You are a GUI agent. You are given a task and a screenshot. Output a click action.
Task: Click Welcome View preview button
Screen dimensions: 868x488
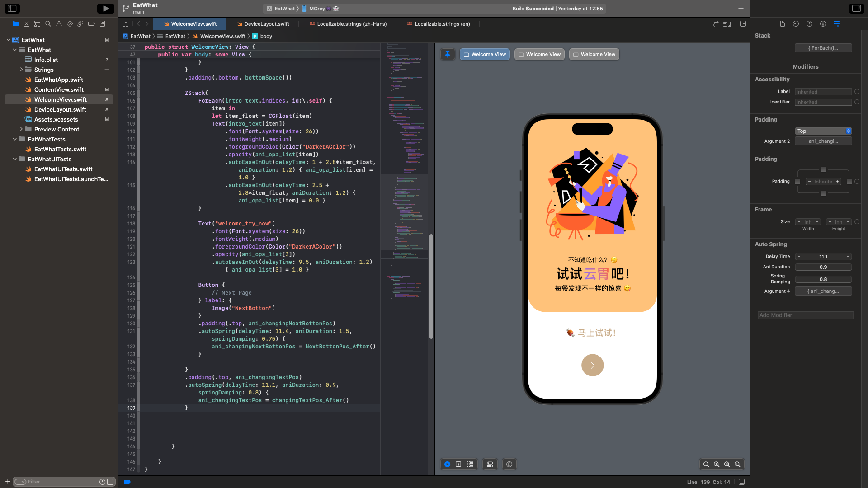tap(484, 54)
